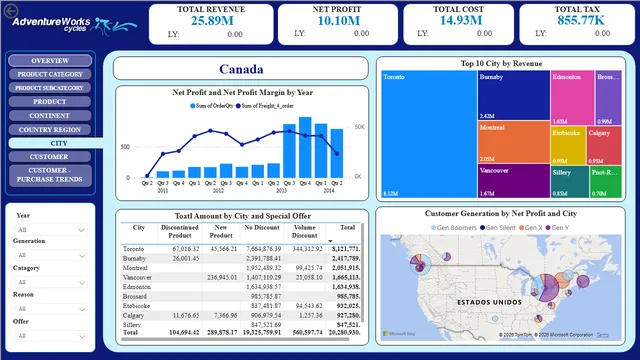The image size is (640, 360).
Task: Click Gen Y legend item
Action: pyautogui.click(x=557, y=228)
